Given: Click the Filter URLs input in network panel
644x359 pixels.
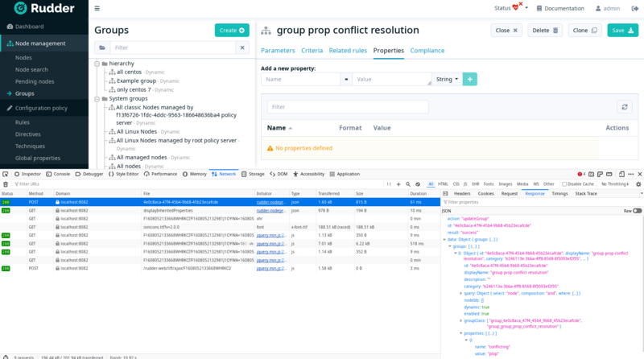Looking at the screenshot, I should [x=197, y=184].
